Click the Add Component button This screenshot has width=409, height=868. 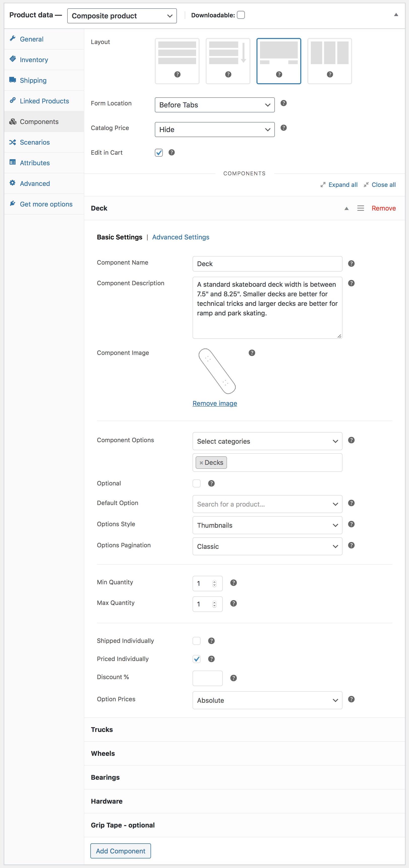tap(121, 851)
